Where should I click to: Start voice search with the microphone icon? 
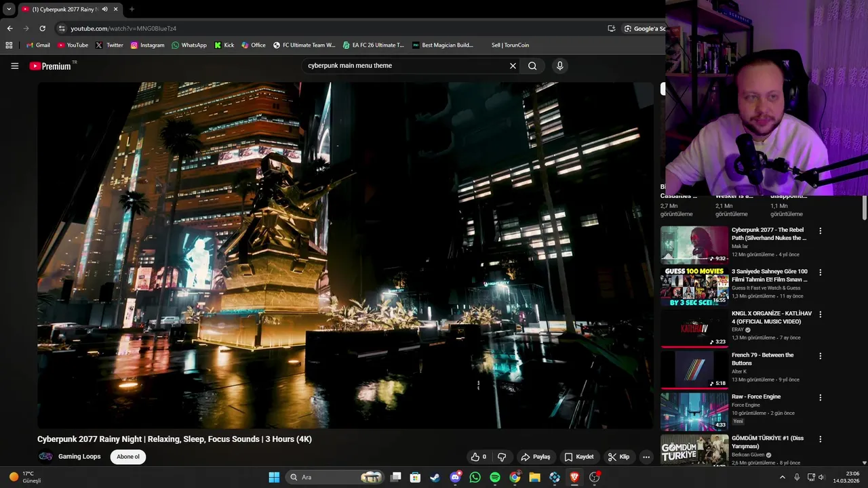[559, 66]
